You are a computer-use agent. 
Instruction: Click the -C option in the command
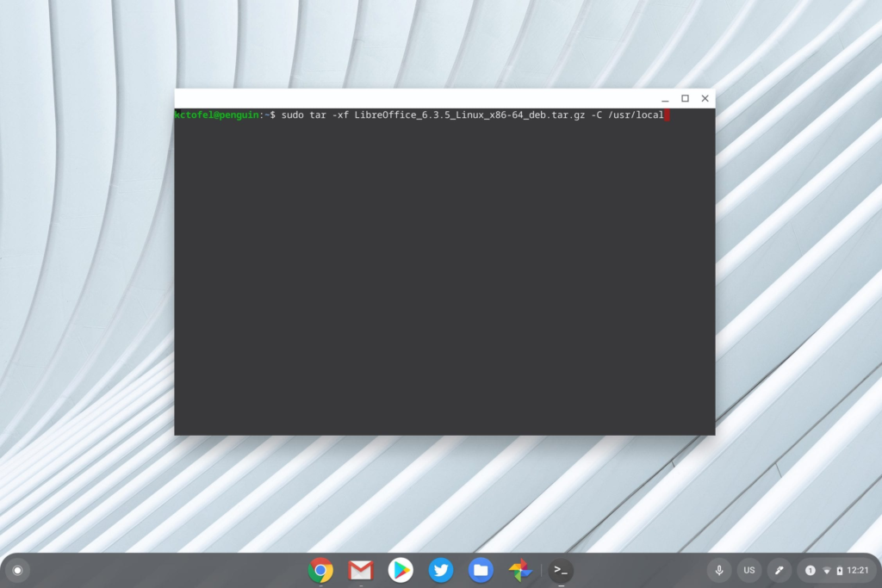click(596, 115)
